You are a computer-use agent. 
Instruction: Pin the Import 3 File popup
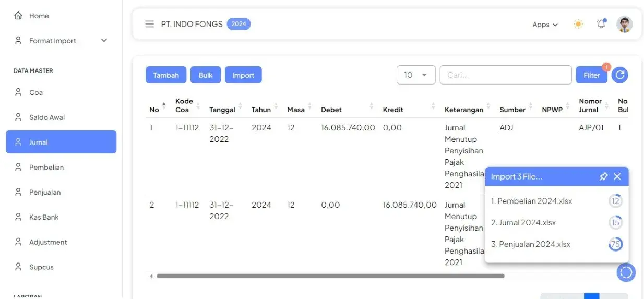603,176
